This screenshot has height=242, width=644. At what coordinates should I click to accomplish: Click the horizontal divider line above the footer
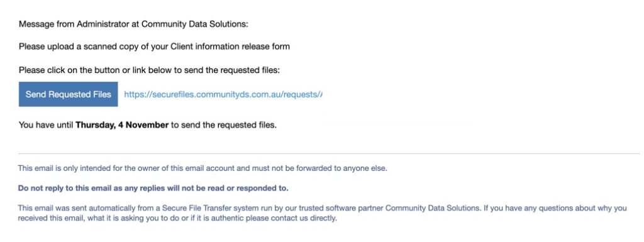tap(328, 154)
